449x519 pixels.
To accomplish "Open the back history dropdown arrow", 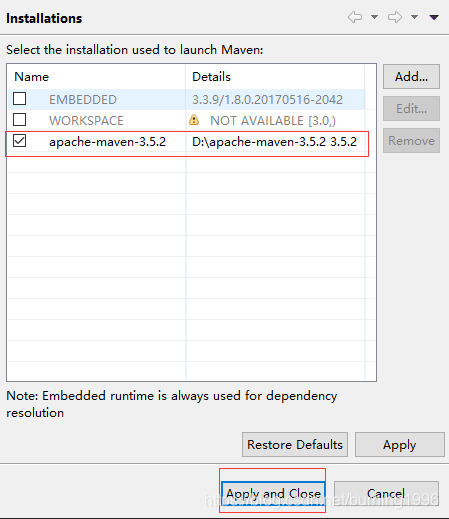I will [x=374, y=17].
